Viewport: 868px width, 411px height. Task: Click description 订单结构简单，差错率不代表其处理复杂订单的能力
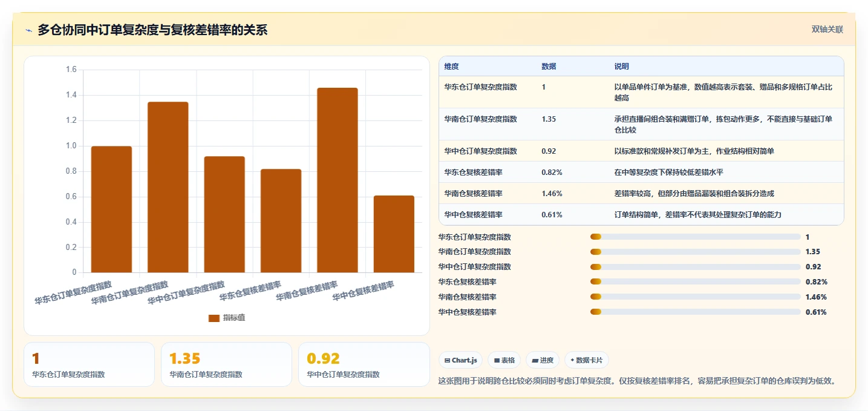pos(697,215)
